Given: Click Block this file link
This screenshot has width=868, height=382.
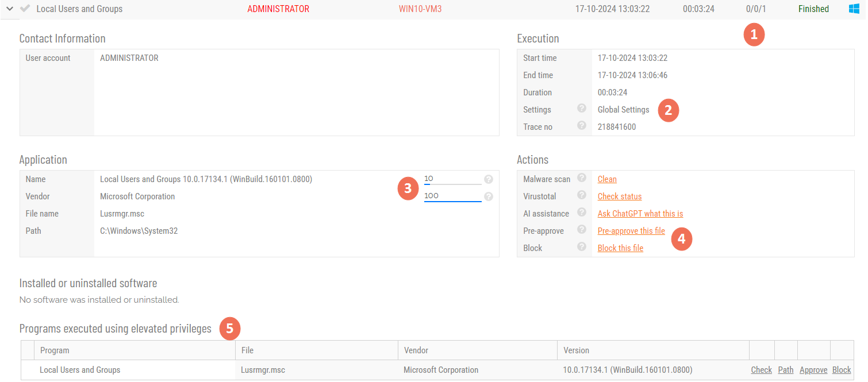Looking at the screenshot, I should [620, 248].
